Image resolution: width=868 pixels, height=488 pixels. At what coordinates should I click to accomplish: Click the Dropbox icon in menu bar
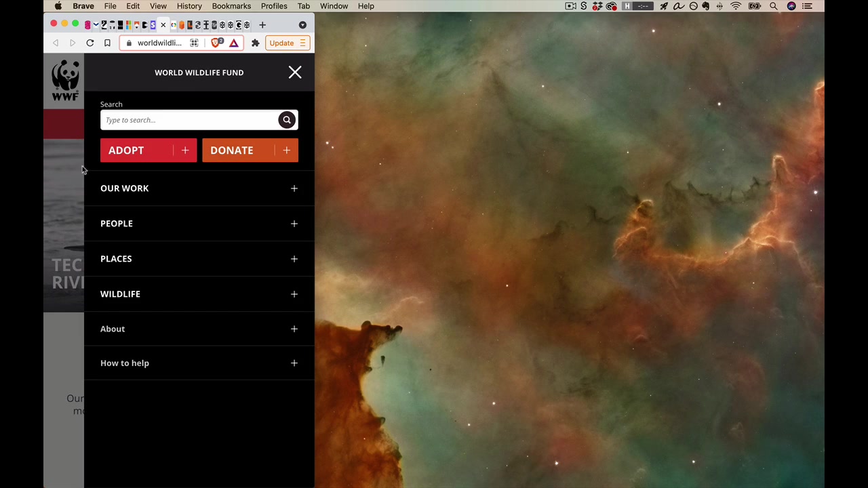597,6
